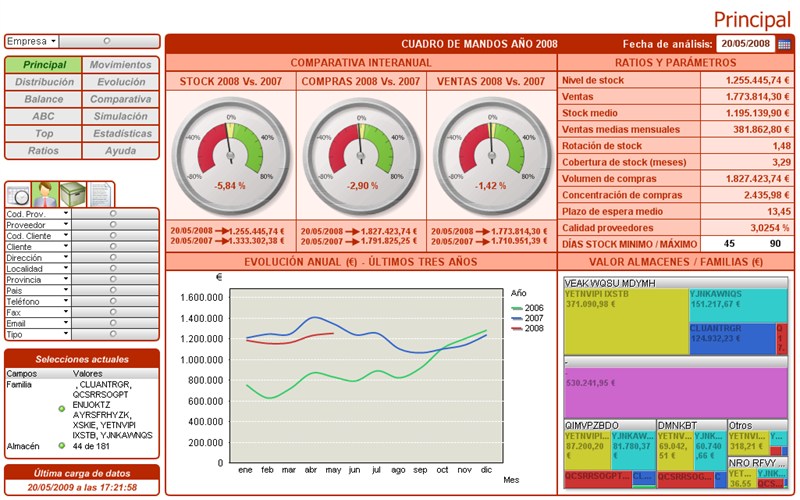800x500 pixels.
Task: Switch to the Principal tab
Action: click(x=43, y=65)
